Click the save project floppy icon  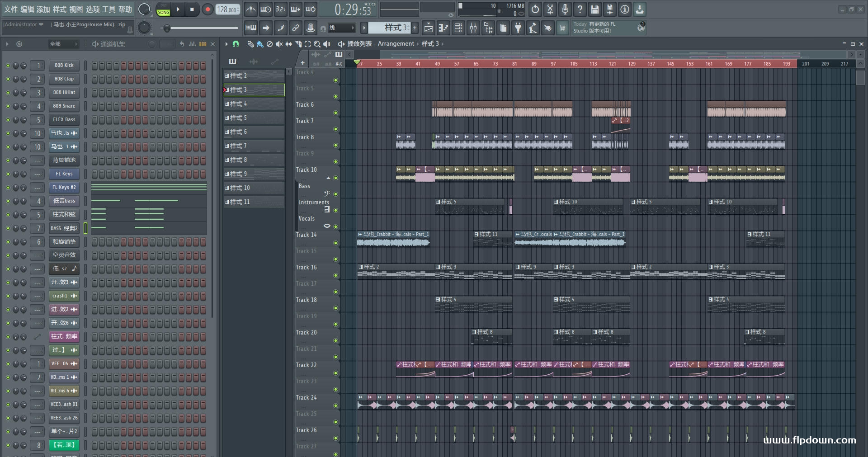(x=595, y=9)
